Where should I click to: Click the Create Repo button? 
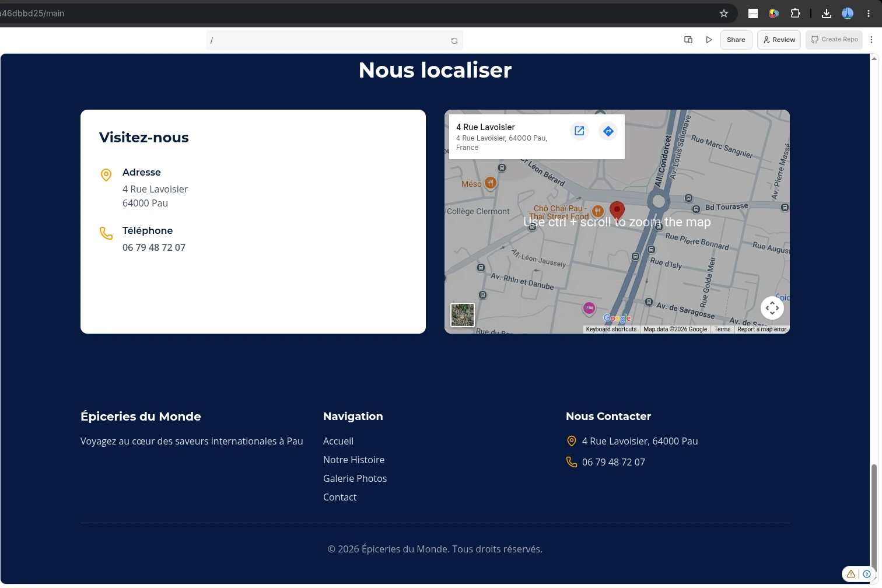point(834,40)
